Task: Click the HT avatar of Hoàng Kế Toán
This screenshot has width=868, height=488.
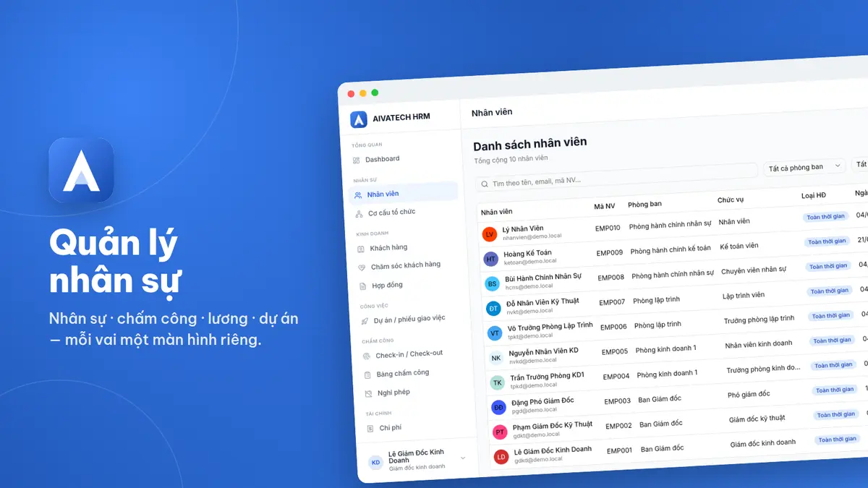Action: [491, 259]
